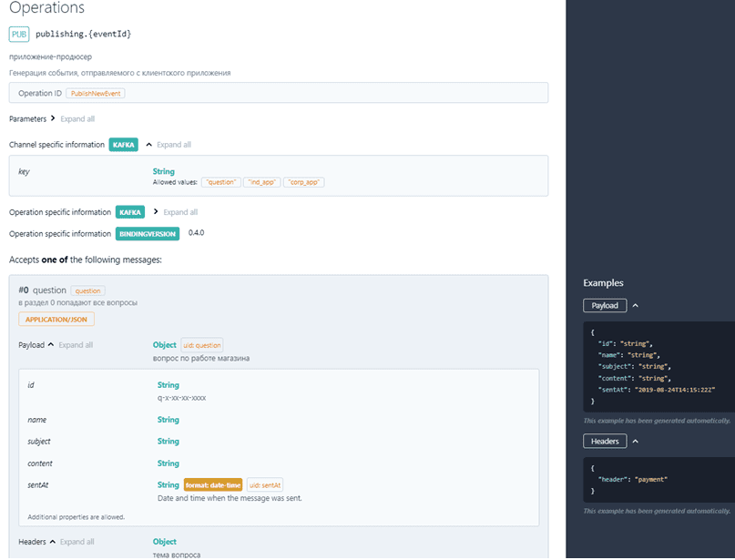735x560 pixels.
Task: Toggle the Headers example in Examples panel
Action: pos(635,442)
